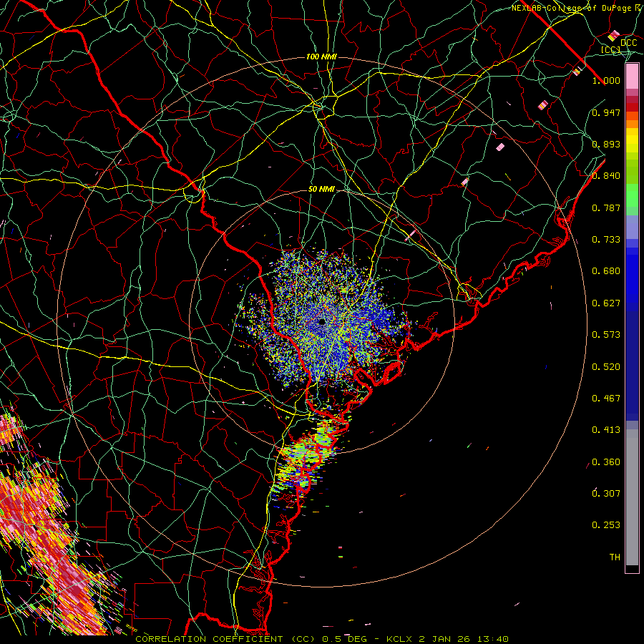
Task: Click the "1.000" color scale value
Action: point(606,80)
